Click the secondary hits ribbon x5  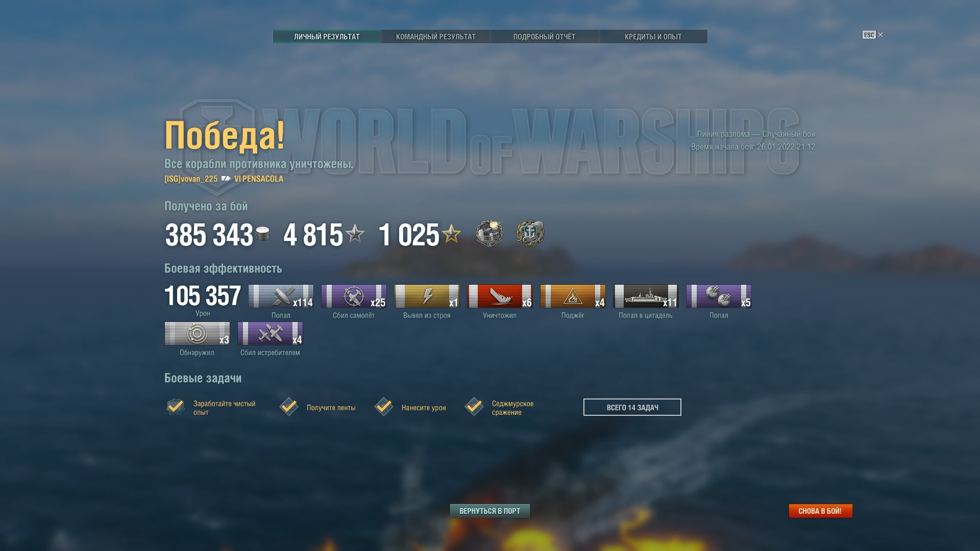tap(719, 296)
